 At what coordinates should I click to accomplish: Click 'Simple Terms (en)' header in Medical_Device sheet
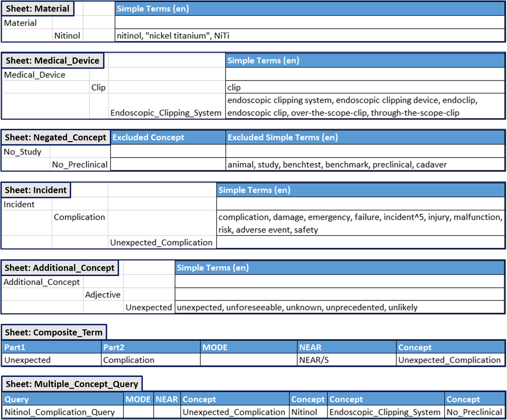[x=365, y=60]
